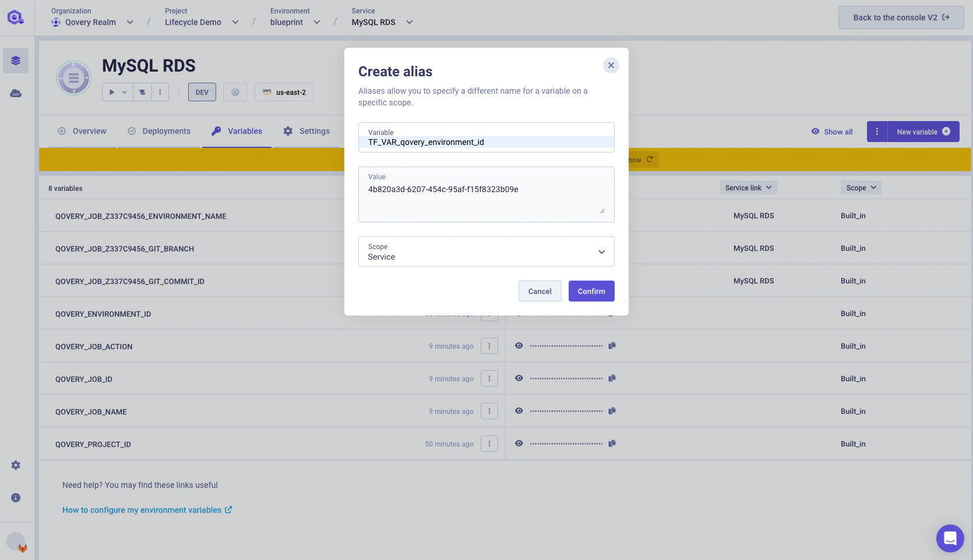The image size is (973, 560).
Task: Open How to configure my environment variables link
Action: (147, 510)
